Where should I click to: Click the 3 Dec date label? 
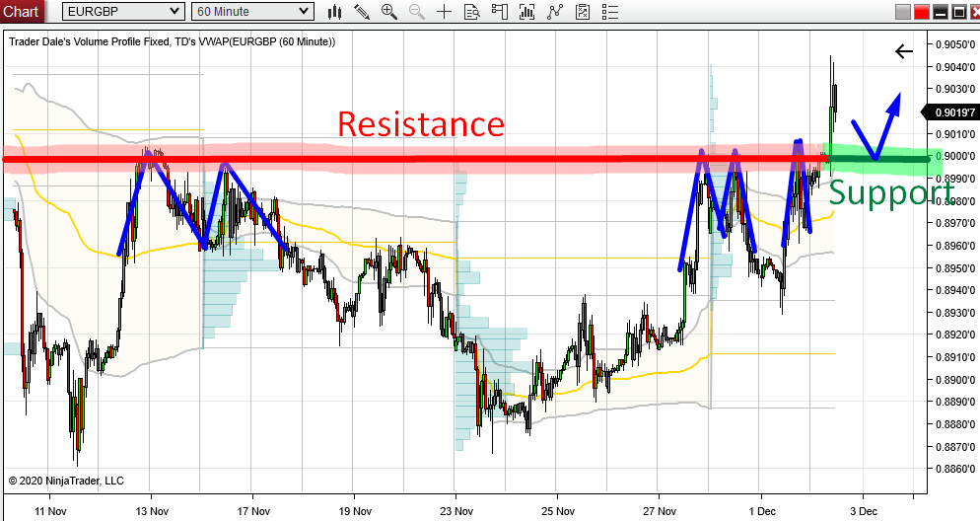tap(864, 511)
